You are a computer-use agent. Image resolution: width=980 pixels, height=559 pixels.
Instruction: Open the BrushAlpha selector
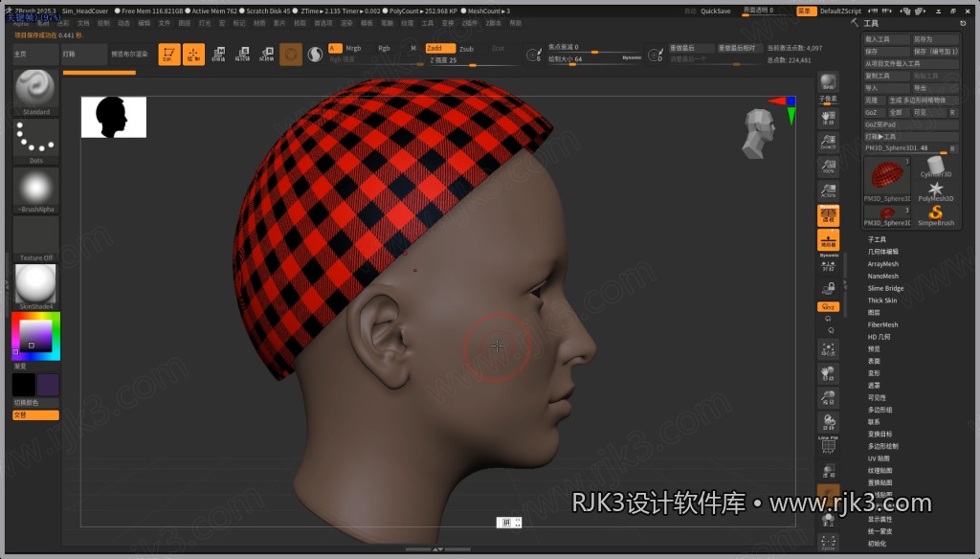point(35,190)
